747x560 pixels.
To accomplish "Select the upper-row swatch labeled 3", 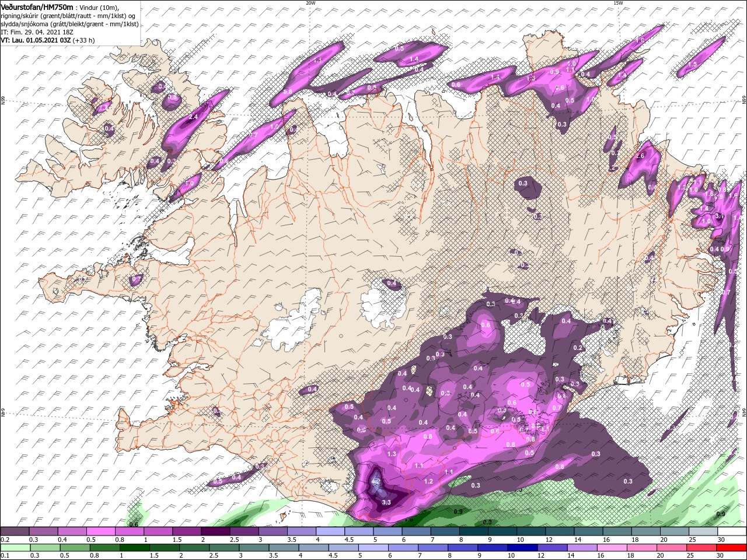I will click(272, 531).
